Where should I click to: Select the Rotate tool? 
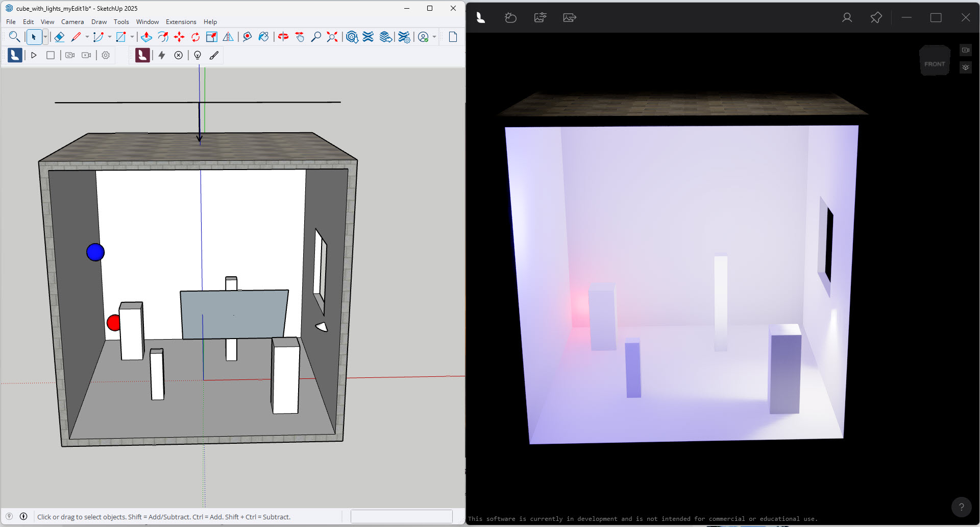point(194,37)
